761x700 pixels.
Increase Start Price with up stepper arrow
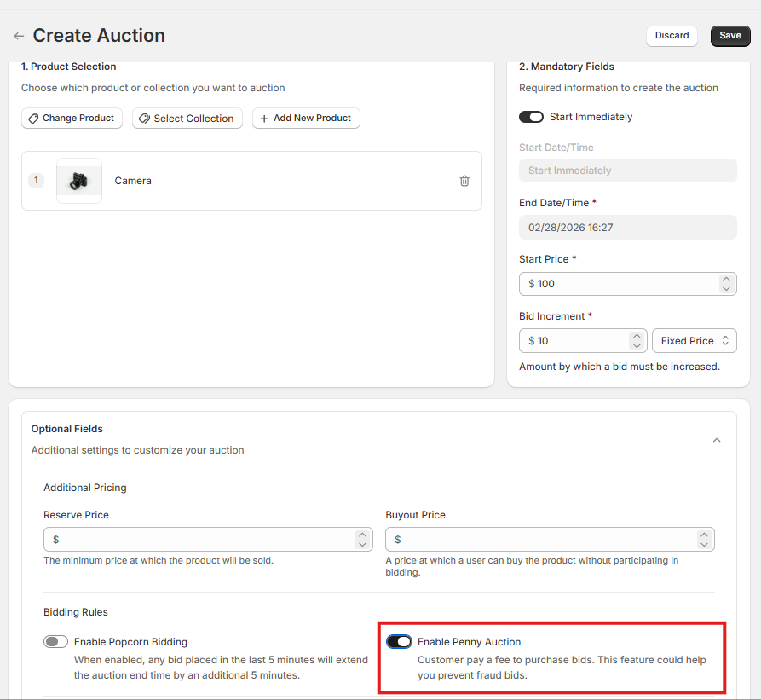click(725, 279)
